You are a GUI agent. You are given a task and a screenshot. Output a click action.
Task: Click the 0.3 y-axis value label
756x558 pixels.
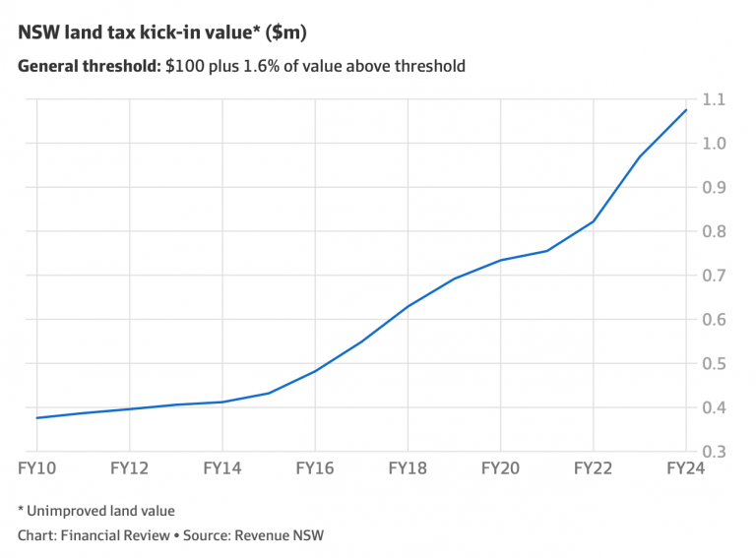pos(714,452)
